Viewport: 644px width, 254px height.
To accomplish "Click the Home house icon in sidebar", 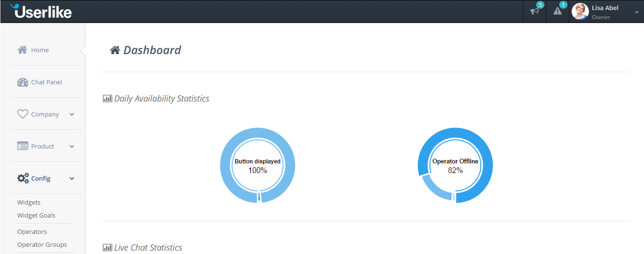I will 22,50.
